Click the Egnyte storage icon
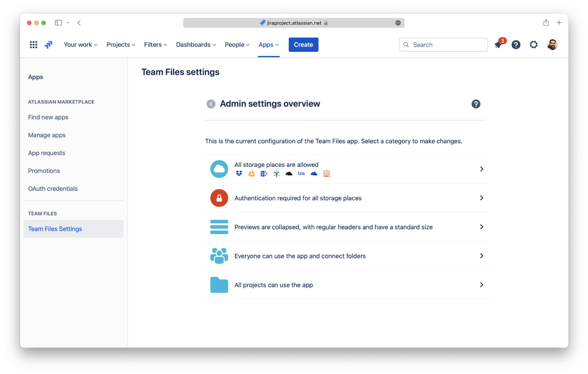This screenshot has height=374, width=588. point(277,174)
